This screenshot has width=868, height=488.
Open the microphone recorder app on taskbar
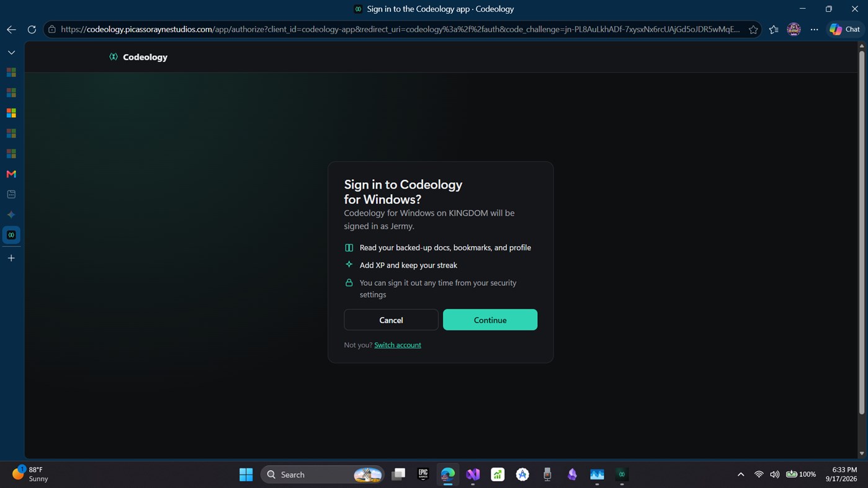pos(547,474)
